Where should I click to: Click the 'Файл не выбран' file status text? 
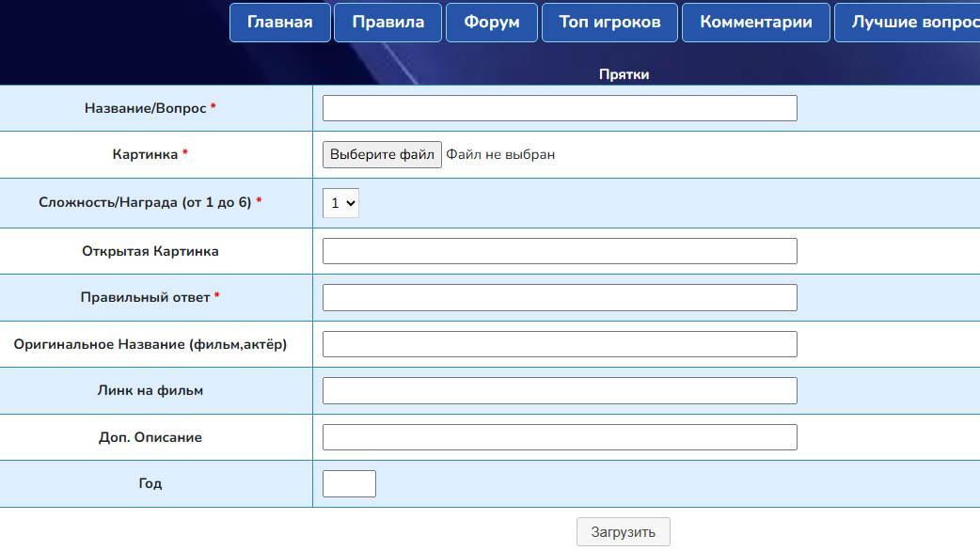point(500,154)
